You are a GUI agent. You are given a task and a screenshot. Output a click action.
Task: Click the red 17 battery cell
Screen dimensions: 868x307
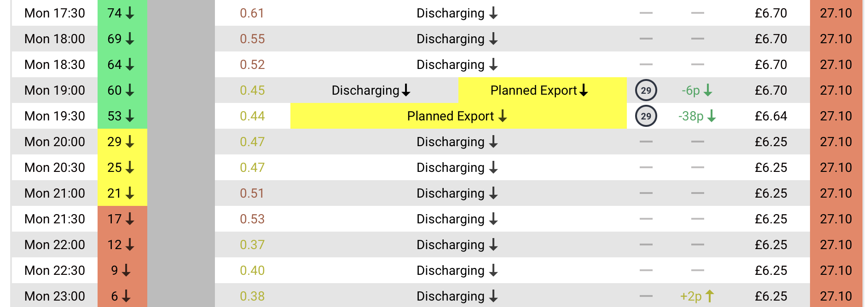(x=122, y=219)
